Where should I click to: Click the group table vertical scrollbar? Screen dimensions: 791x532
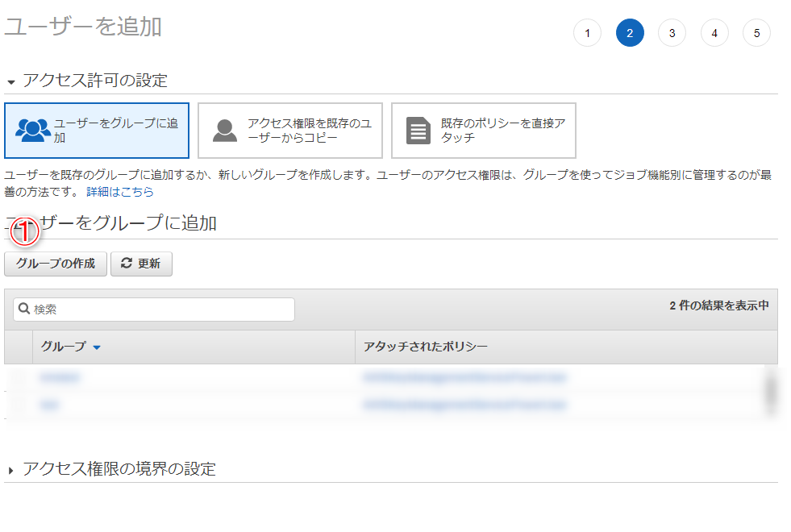772,391
